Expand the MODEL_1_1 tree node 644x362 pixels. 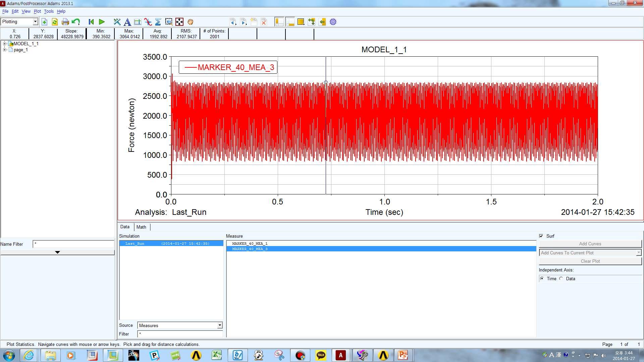[5, 44]
